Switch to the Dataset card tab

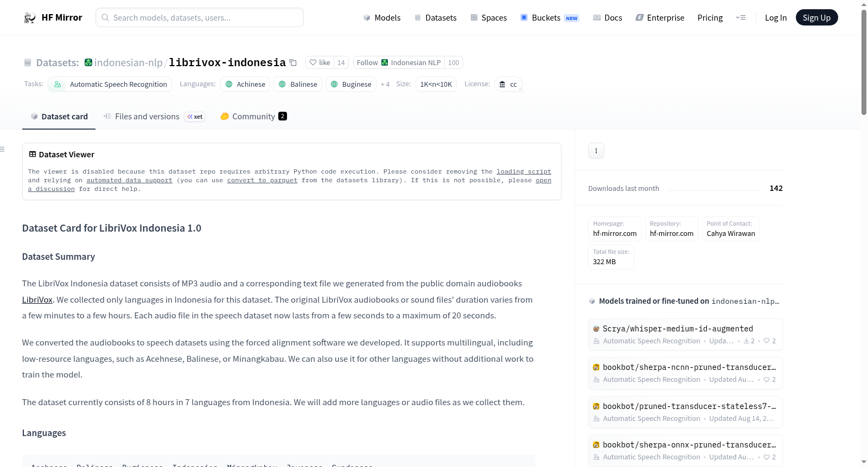pyautogui.click(x=59, y=117)
